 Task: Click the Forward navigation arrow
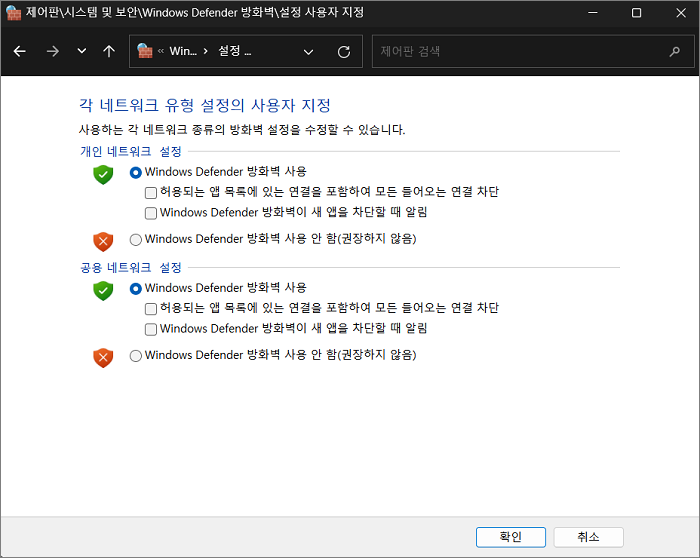click(52, 51)
